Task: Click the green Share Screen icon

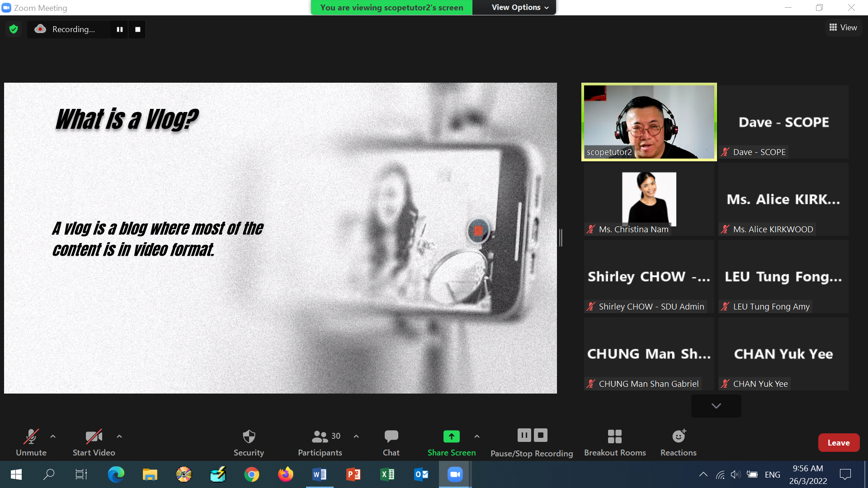Action: 451,436
